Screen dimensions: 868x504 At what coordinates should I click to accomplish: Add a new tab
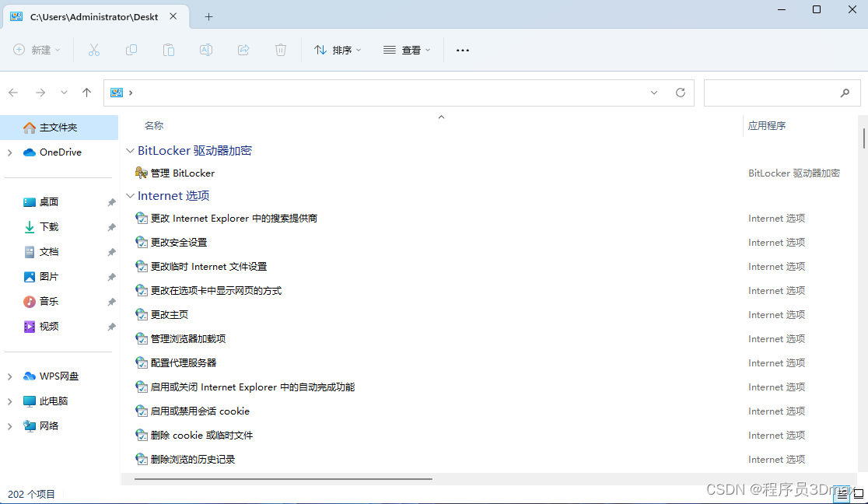coord(208,16)
